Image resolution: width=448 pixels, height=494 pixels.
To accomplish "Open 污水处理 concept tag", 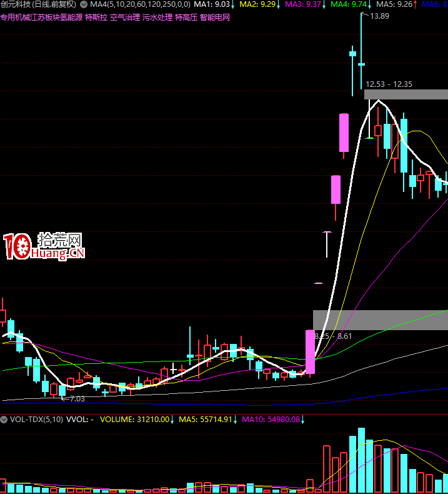I will pos(157,18).
